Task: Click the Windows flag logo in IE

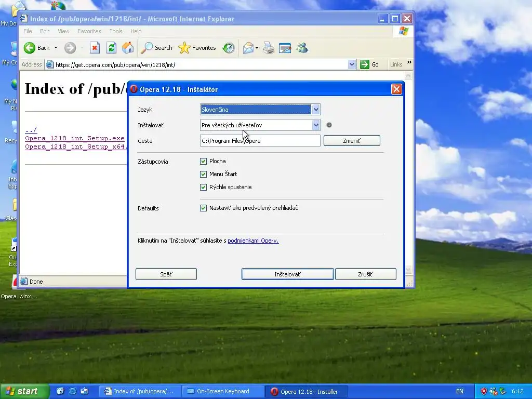Action: pyautogui.click(x=403, y=31)
